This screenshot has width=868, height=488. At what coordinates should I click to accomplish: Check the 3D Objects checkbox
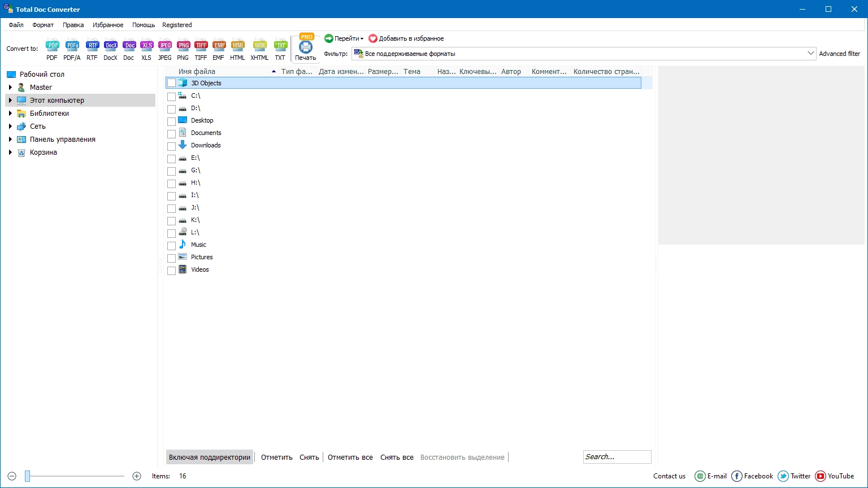171,83
